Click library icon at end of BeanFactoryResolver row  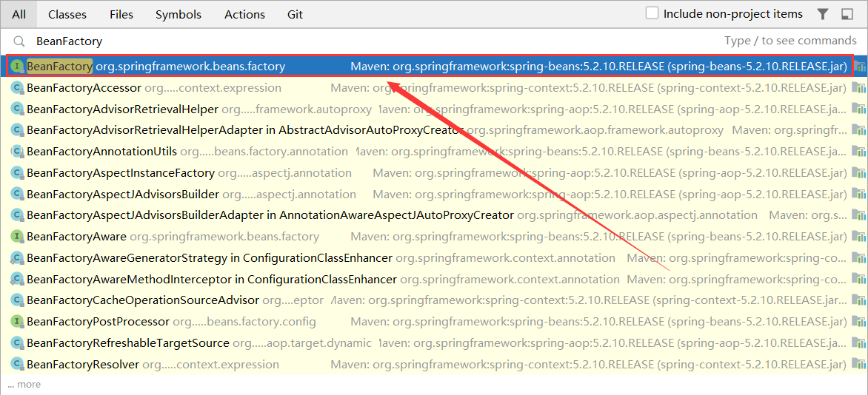(858, 364)
